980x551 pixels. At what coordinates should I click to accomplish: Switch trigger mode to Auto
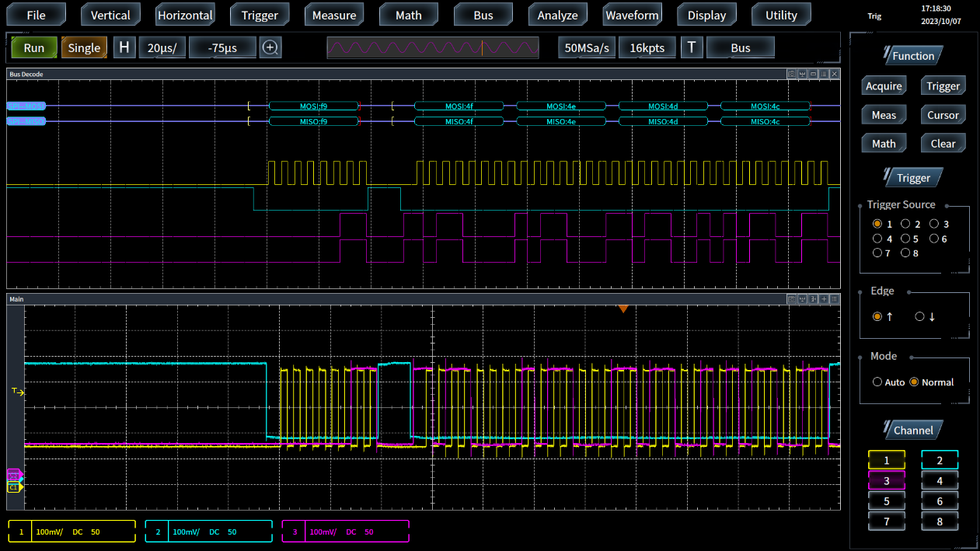point(877,382)
